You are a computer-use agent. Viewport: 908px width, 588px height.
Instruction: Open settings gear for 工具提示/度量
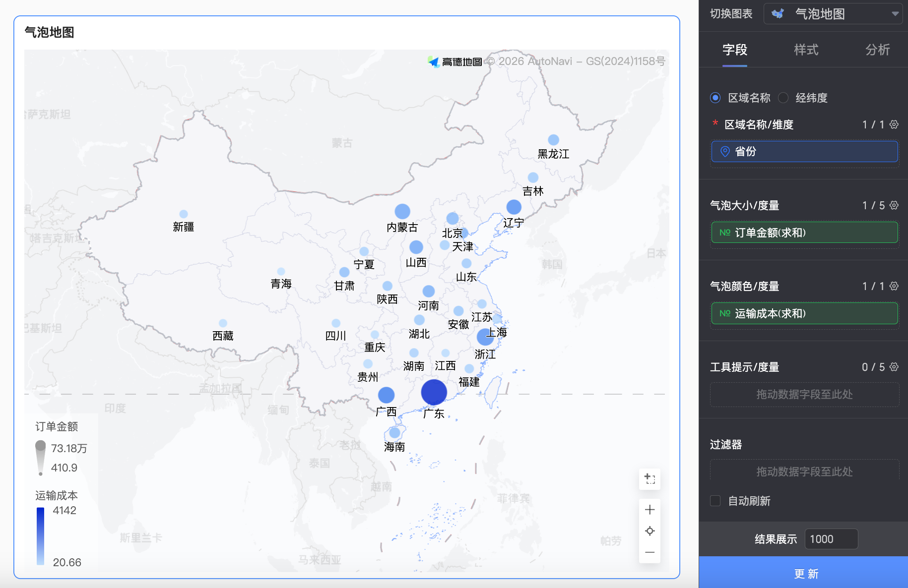pyautogui.click(x=894, y=367)
